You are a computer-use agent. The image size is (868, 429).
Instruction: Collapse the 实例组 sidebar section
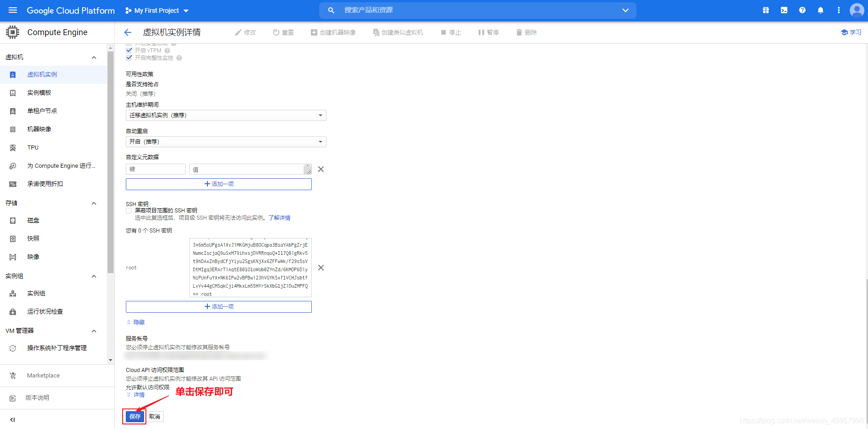(x=94, y=276)
